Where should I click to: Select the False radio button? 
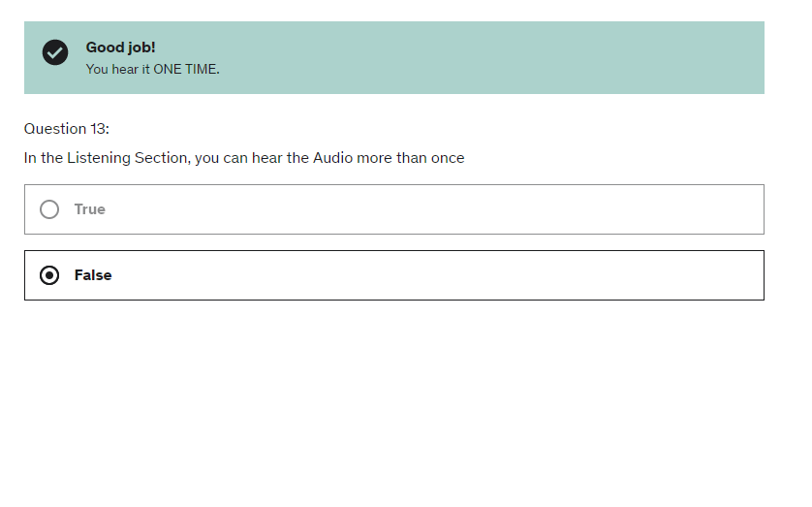pyautogui.click(x=49, y=275)
